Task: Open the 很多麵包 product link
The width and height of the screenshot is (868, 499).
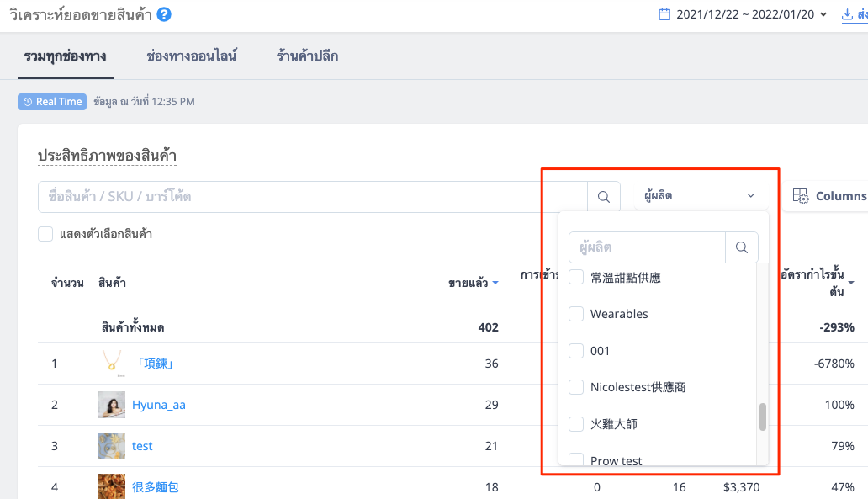Action: pyautogui.click(x=155, y=487)
